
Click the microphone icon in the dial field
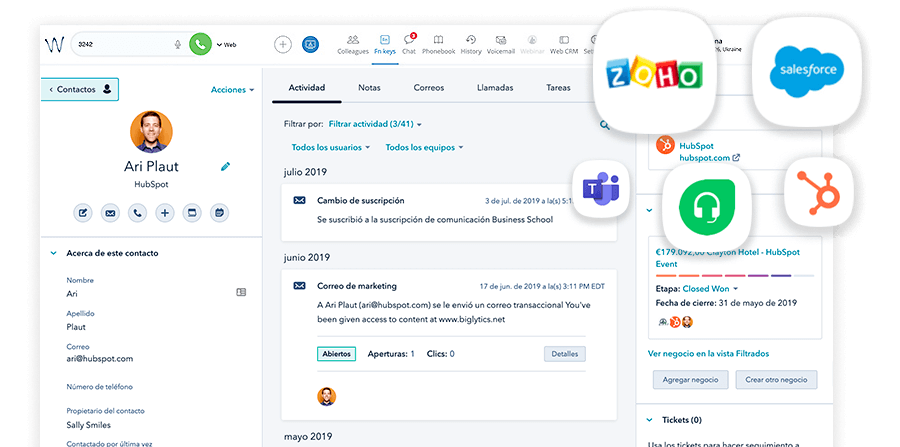click(x=178, y=45)
